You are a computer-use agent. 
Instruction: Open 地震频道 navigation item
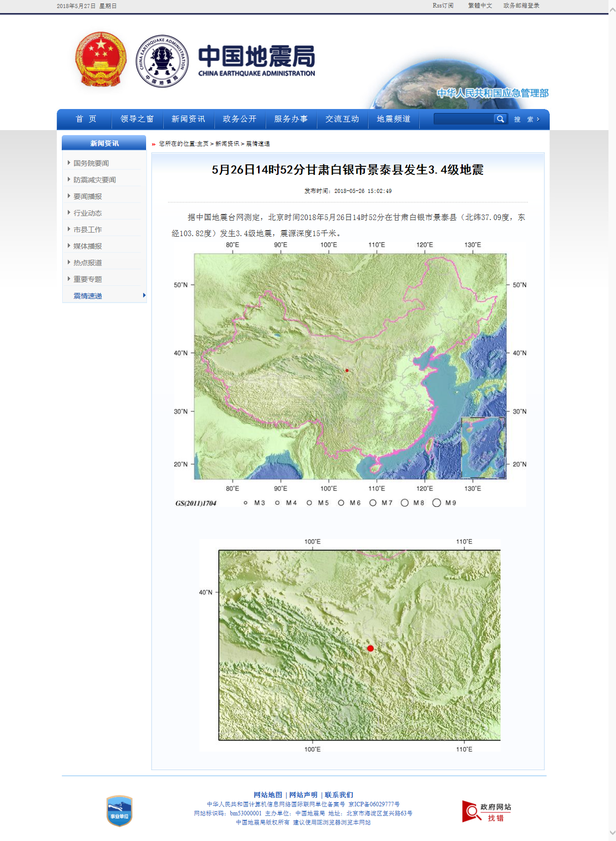coord(394,119)
